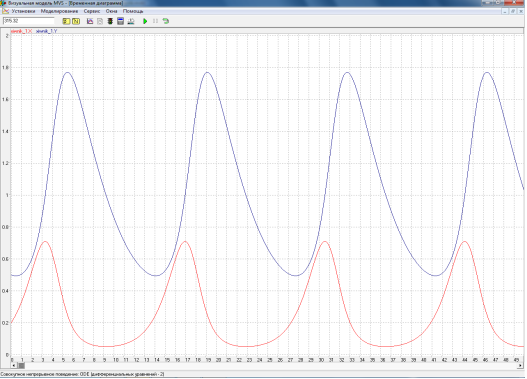
Task: Click the Pause simulation icon
Action: pyautogui.click(x=155, y=21)
